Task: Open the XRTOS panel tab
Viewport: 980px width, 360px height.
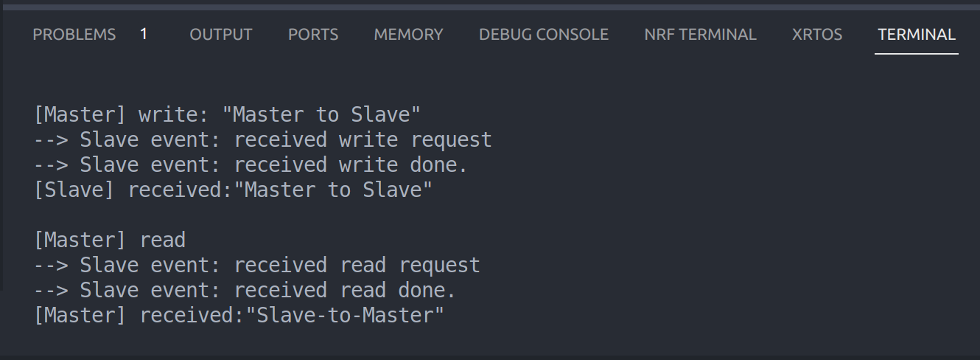Action: coord(817,35)
